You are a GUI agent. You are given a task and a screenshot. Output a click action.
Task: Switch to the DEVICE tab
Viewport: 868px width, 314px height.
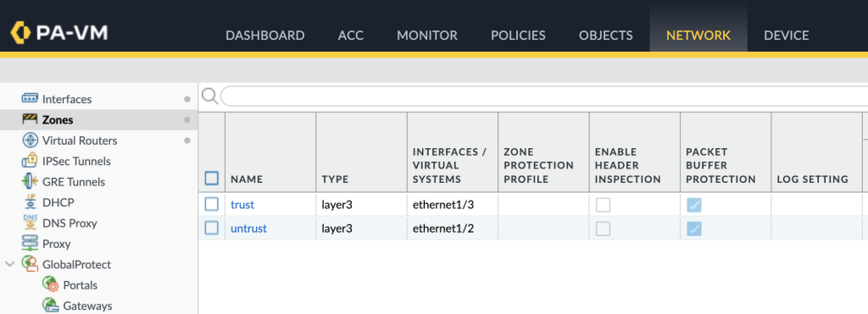tap(787, 36)
